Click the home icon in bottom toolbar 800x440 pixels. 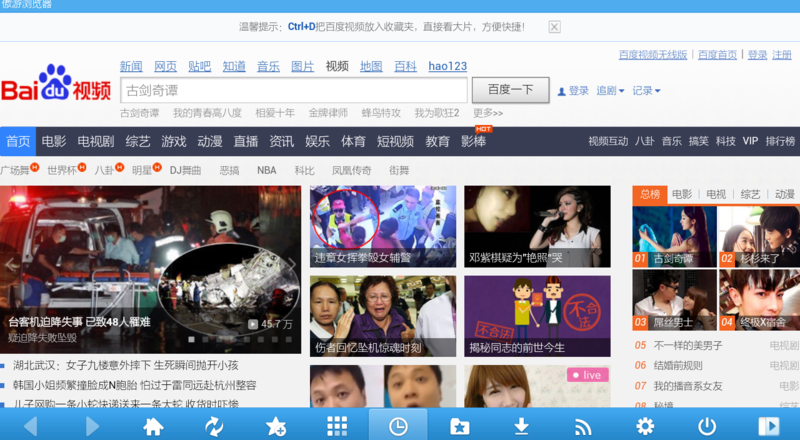(x=152, y=426)
